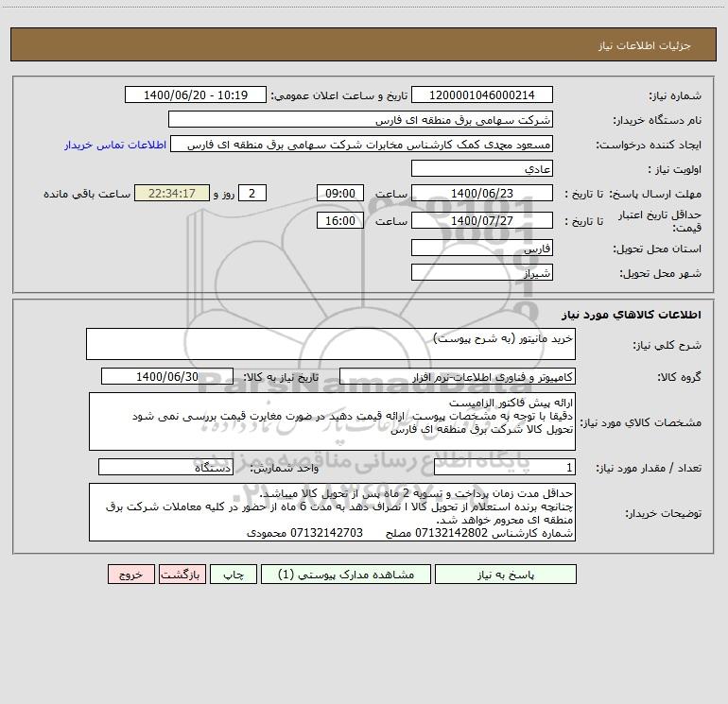Image resolution: width=728 pixels, height=704 pixels.
Task: Click the response deadline time 09:00
Action: click(x=339, y=193)
